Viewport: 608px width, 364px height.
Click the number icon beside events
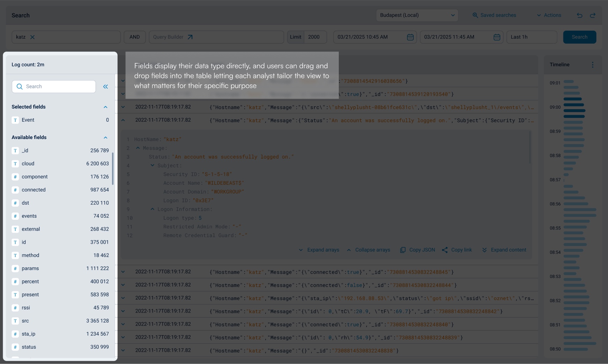pos(15,216)
